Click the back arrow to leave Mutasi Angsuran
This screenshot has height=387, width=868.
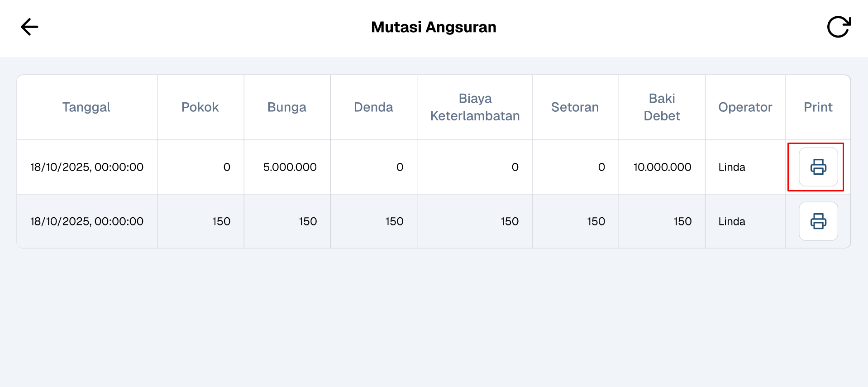click(29, 27)
